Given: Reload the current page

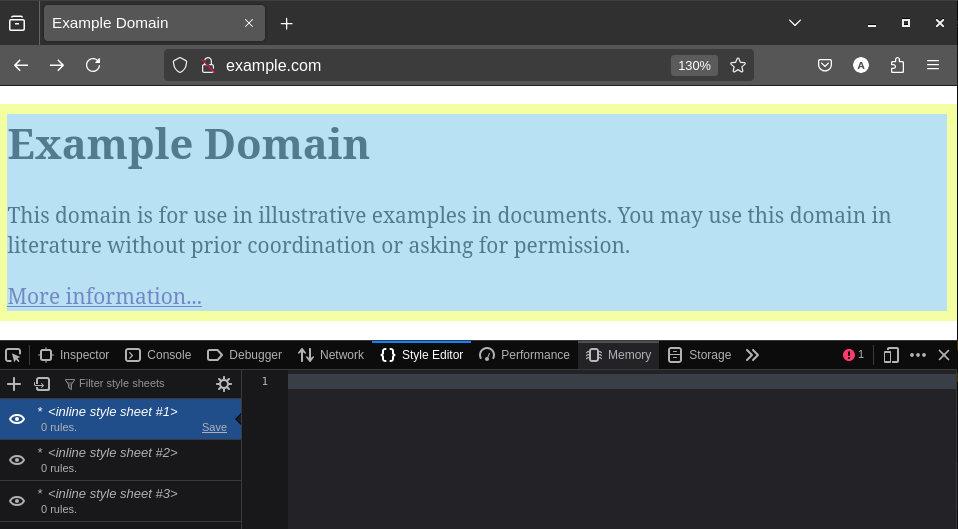Looking at the screenshot, I should [x=93, y=65].
